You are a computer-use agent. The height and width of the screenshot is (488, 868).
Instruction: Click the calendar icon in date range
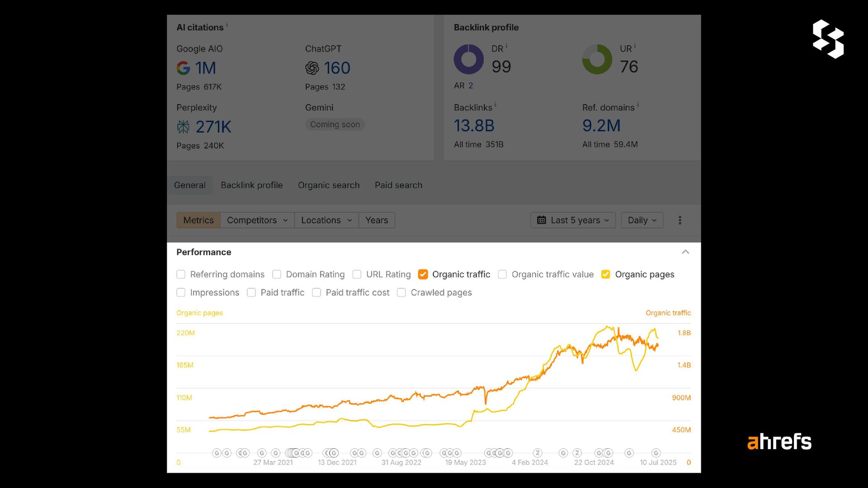(541, 220)
